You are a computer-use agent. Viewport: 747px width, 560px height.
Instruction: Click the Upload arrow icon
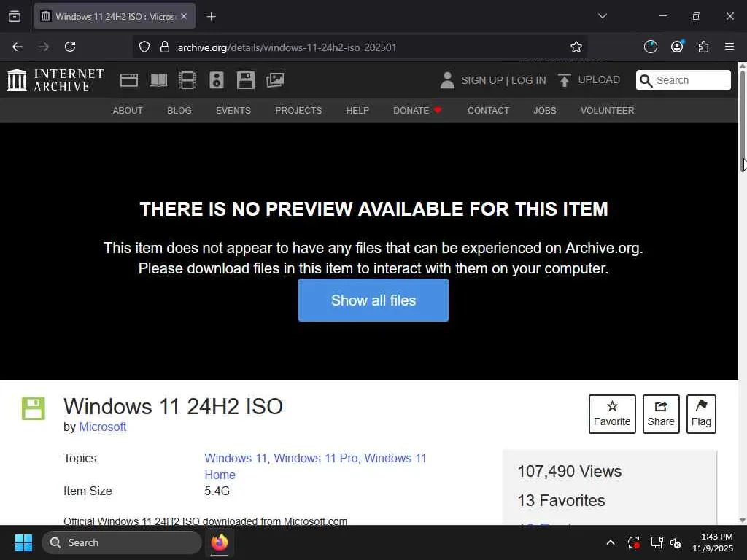tap(564, 80)
